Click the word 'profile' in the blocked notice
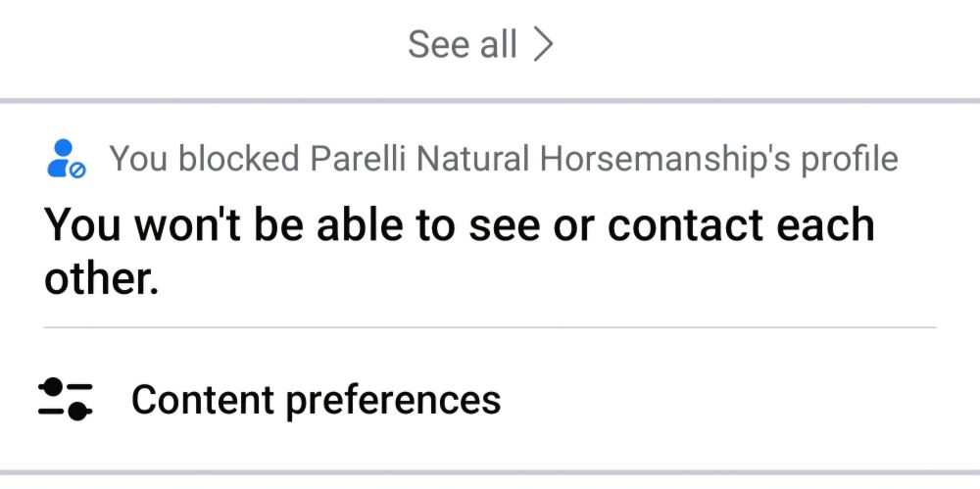Viewport: 980px width, 489px height. click(x=849, y=158)
